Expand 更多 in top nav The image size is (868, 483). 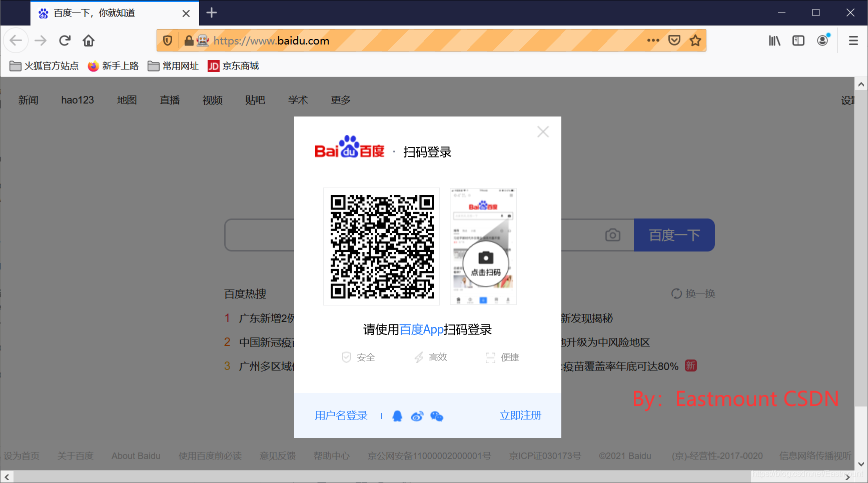click(341, 100)
